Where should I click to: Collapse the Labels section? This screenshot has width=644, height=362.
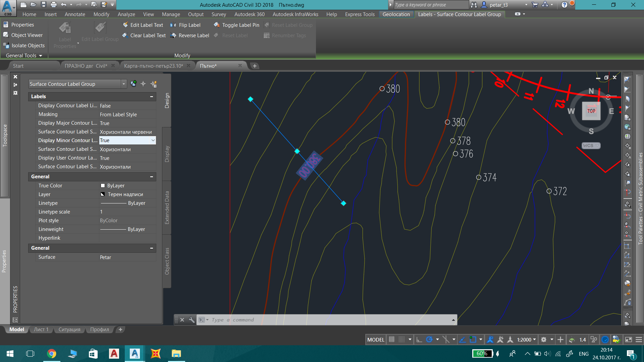[x=152, y=97]
